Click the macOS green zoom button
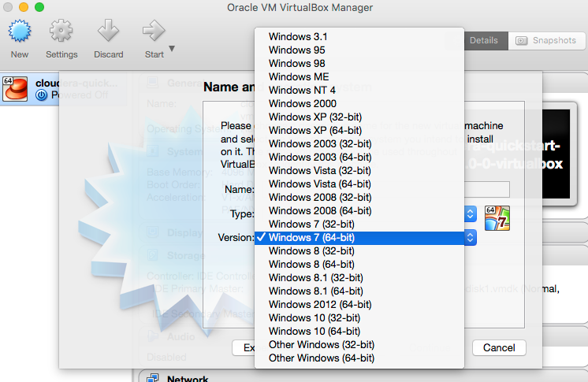The image size is (588, 382). (x=39, y=7)
